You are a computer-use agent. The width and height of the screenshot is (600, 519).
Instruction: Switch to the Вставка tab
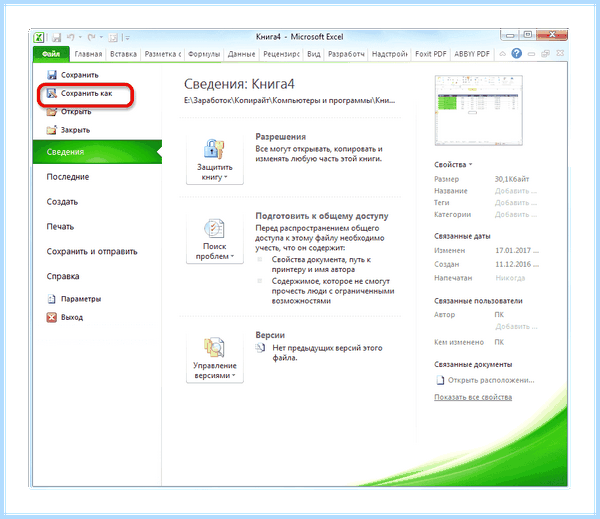pos(123,54)
